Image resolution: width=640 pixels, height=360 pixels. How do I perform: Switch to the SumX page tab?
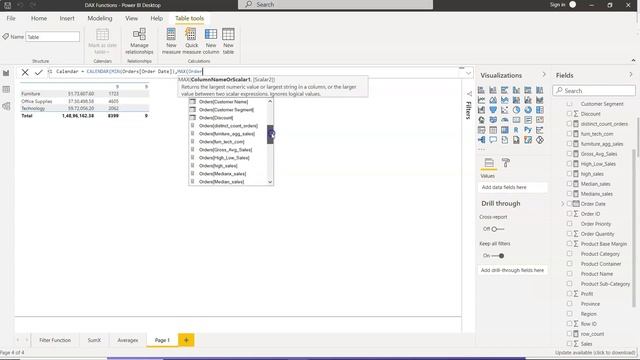tap(94, 340)
